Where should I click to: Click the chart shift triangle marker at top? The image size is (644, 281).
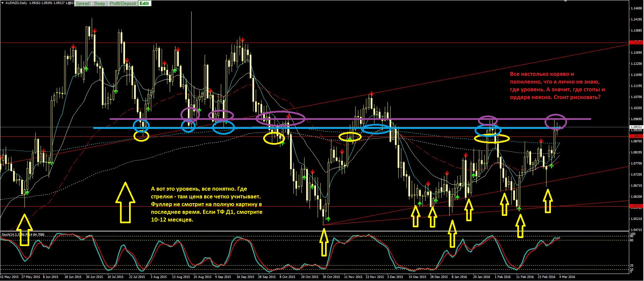point(565,1)
